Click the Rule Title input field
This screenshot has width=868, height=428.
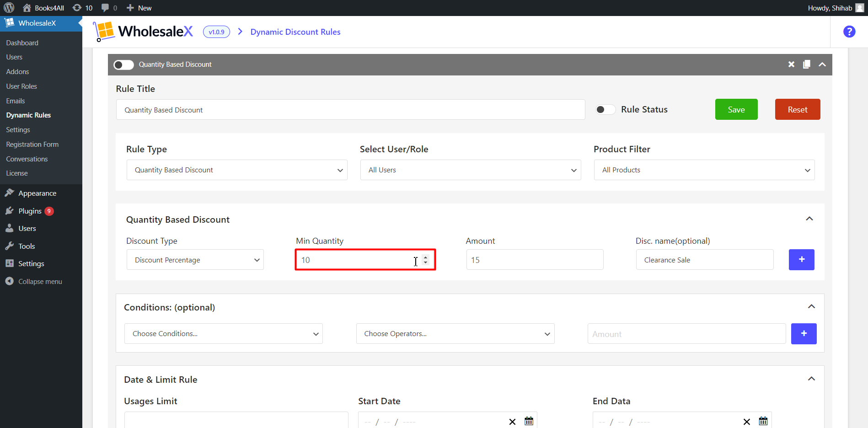click(x=350, y=110)
